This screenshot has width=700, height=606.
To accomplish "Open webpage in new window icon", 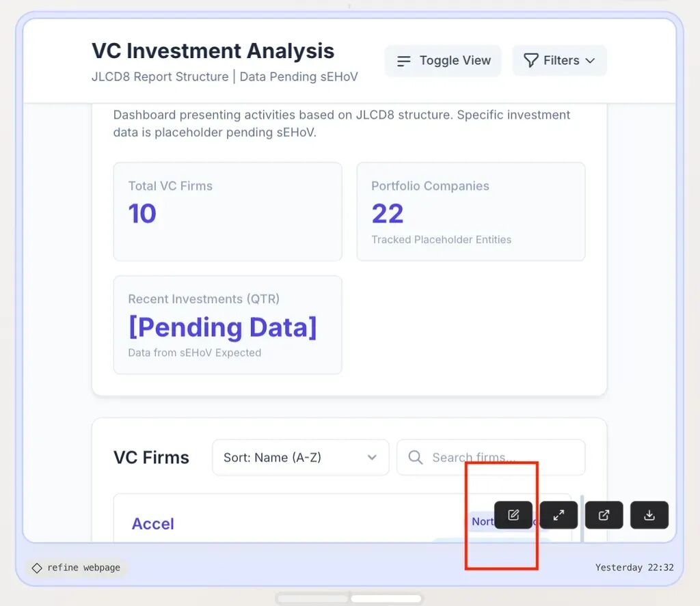I will tap(604, 515).
